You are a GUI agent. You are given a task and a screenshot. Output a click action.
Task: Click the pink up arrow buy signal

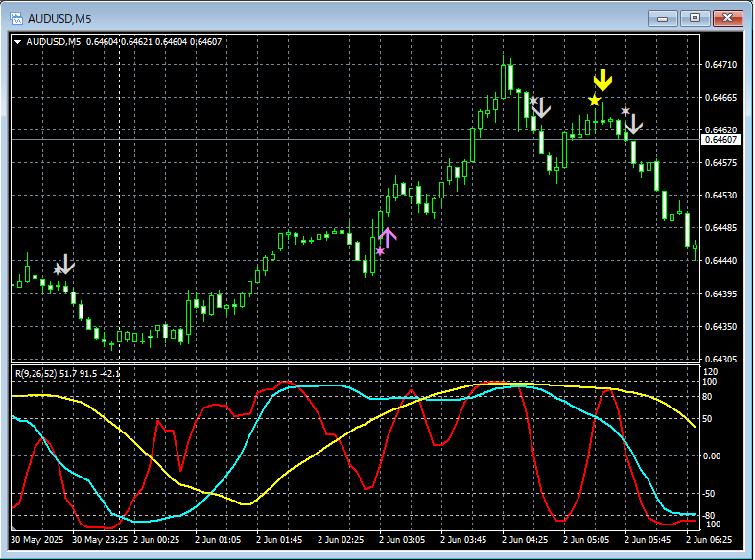click(388, 237)
